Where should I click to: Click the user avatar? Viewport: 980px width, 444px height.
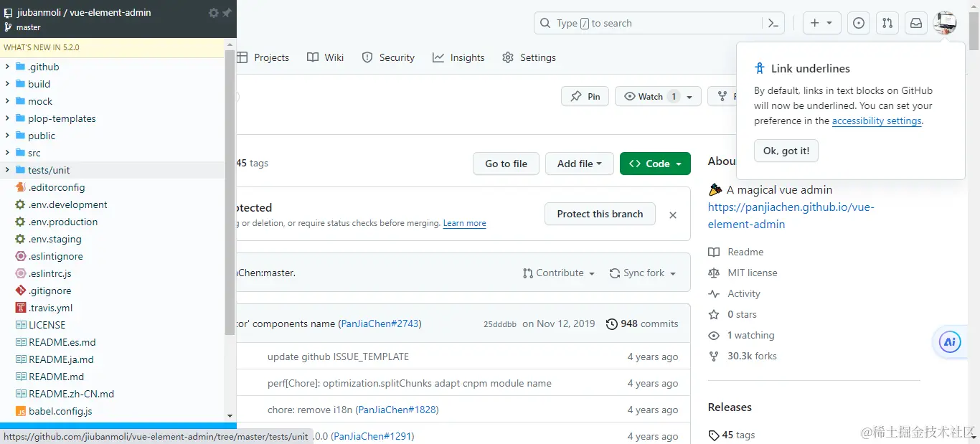click(945, 23)
